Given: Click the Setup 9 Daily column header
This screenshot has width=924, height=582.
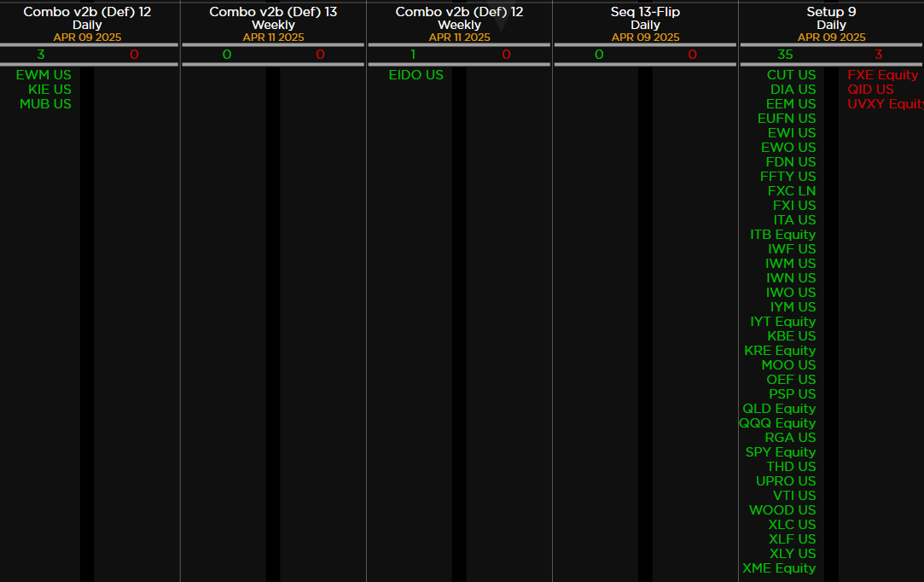Looking at the screenshot, I should tap(832, 18).
